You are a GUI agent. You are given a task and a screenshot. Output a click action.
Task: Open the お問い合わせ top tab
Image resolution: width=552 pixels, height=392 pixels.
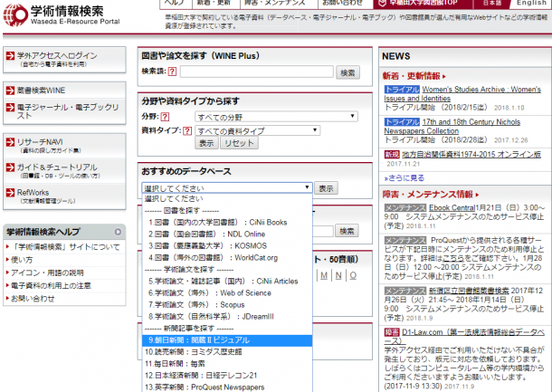click(x=346, y=4)
